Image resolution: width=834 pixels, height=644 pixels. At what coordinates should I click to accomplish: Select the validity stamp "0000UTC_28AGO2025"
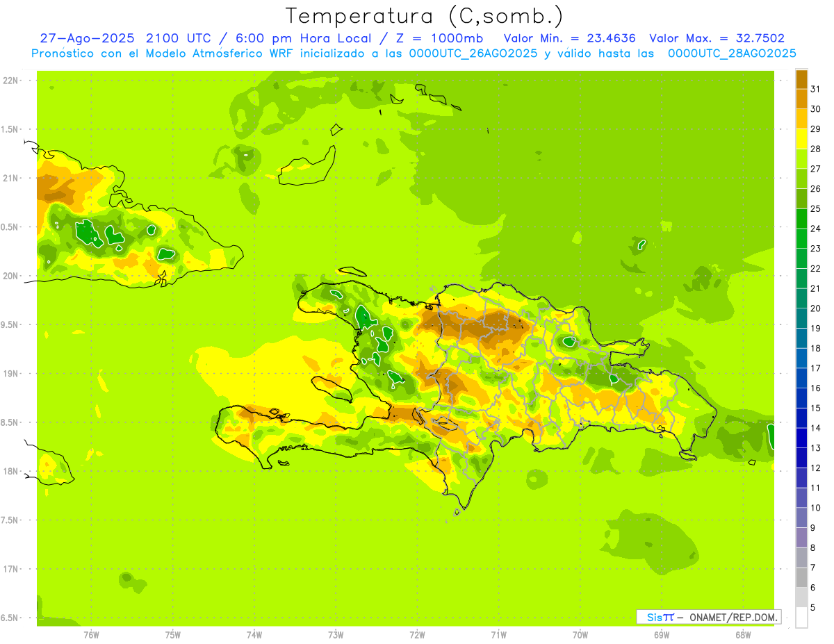pyautogui.click(x=732, y=53)
